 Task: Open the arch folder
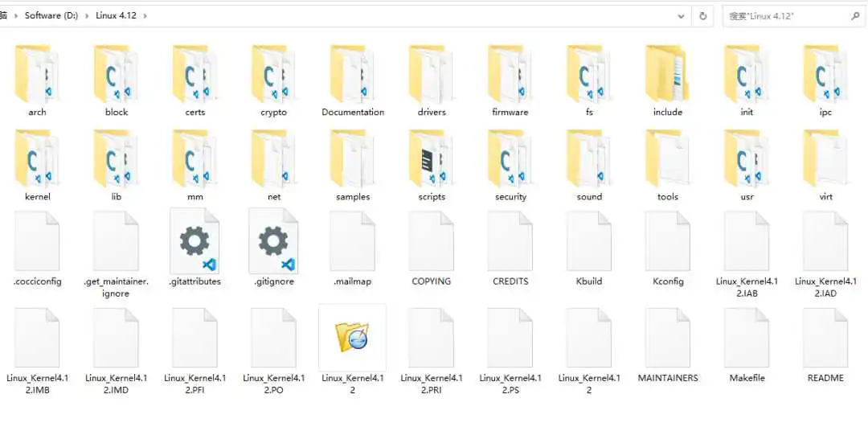36,80
